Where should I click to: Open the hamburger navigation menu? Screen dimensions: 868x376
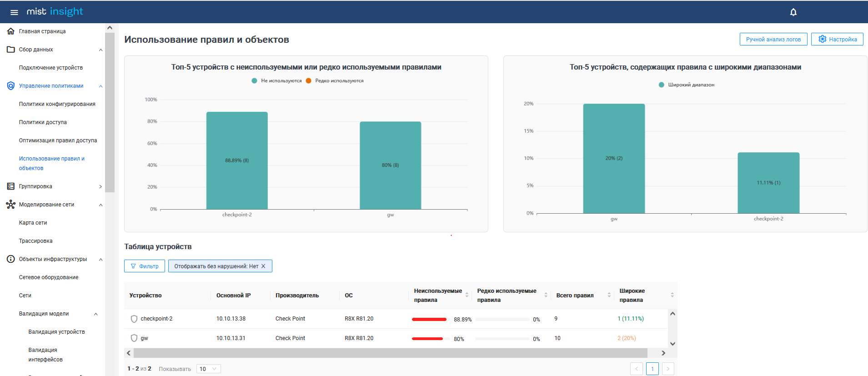(14, 12)
